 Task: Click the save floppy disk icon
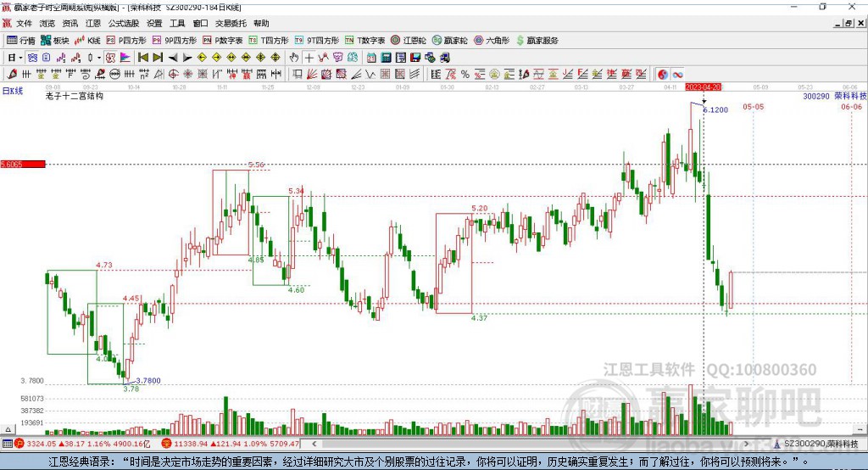[x=415, y=58]
